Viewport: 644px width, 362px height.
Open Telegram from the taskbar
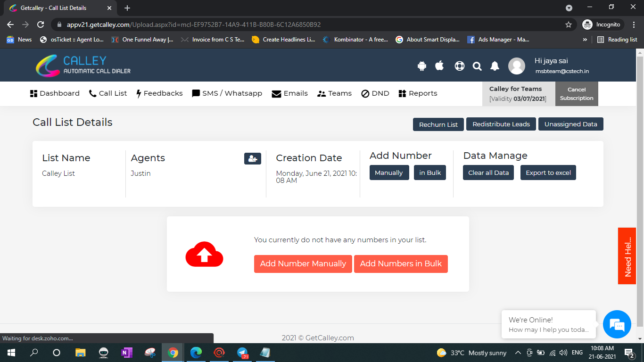pyautogui.click(x=242, y=353)
